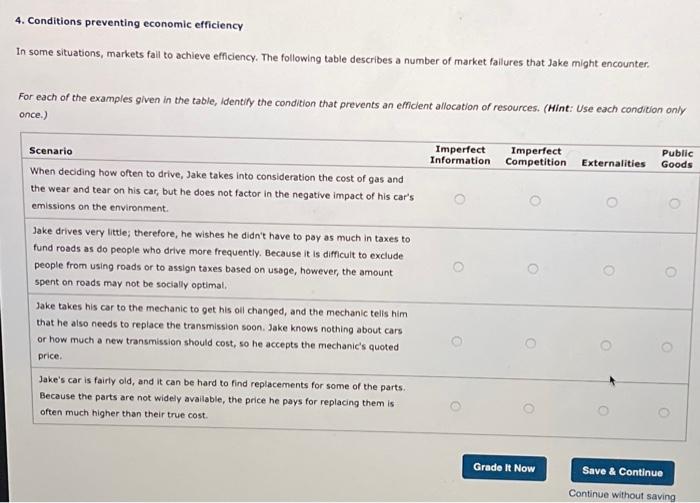Select Public Goods for mechanic transmission scenario
The width and height of the screenshot is (700, 503).
point(667,347)
